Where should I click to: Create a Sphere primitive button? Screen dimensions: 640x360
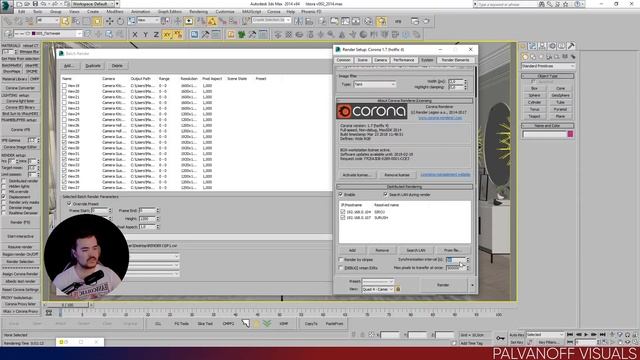(x=534, y=96)
